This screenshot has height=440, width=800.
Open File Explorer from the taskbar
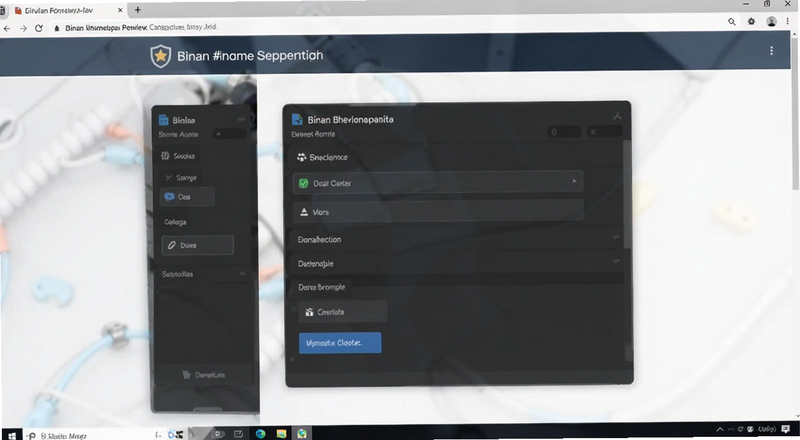(x=281, y=434)
